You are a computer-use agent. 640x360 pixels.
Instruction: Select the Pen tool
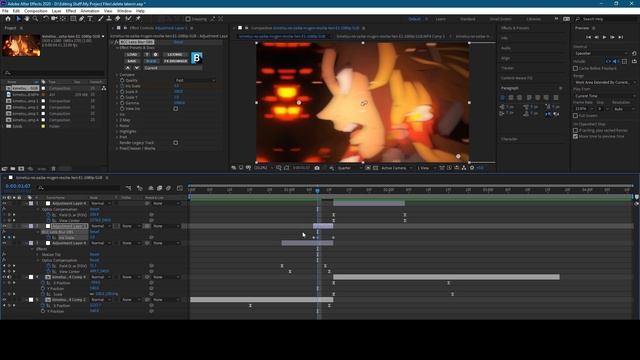pyautogui.click(x=82, y=19)
